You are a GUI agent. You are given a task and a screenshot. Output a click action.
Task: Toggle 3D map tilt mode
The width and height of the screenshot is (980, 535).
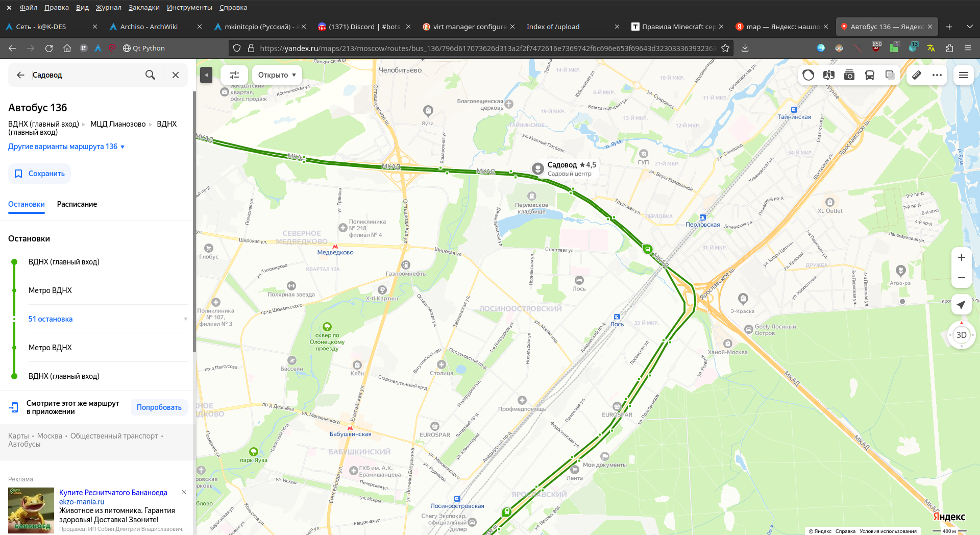[961, 335]
